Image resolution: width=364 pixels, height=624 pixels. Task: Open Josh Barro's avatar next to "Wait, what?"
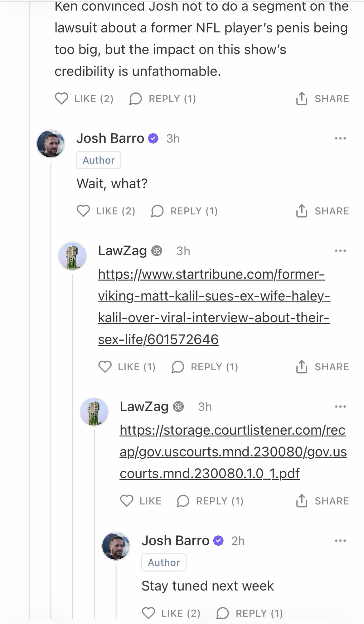tap(51, 144)
